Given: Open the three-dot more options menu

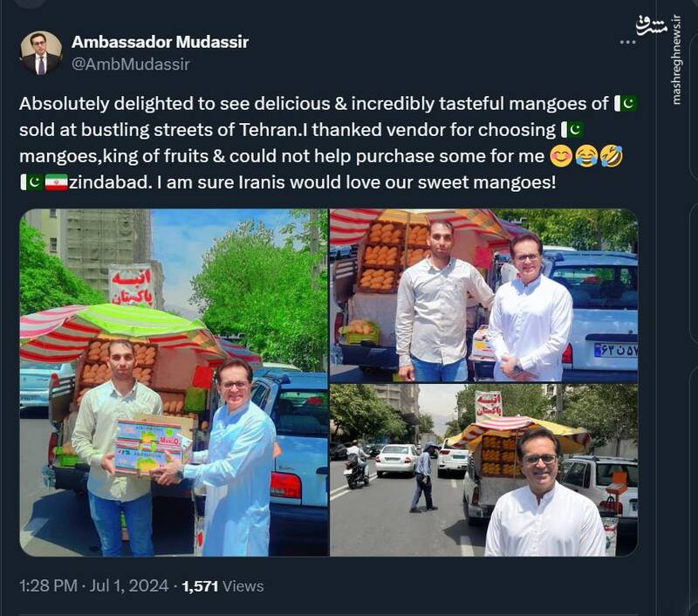Looking at the screenshot, I should pyautogui.click(x=627, y=42).
